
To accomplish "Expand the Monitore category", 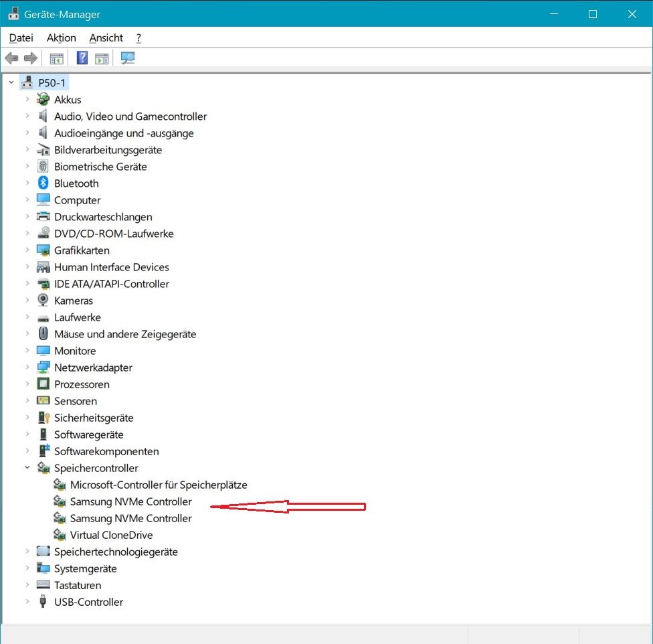I will [27, 350].
